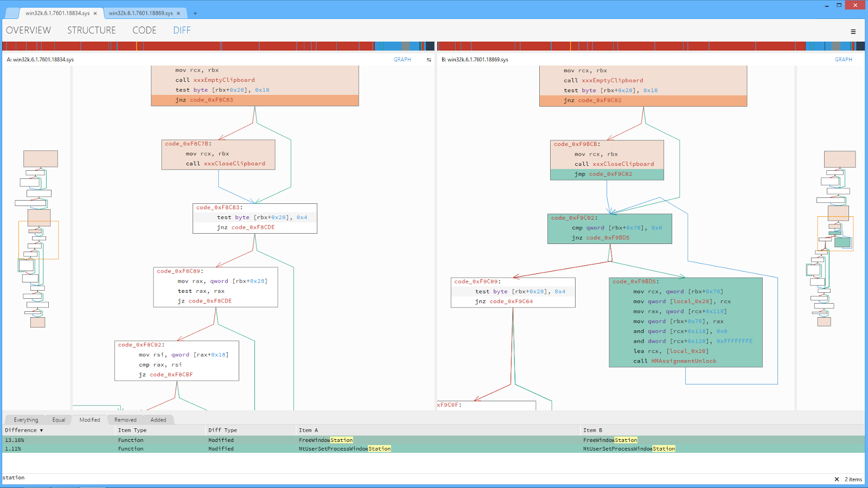
Task: Click the left minimap graph overview
Action: click(38, 239)
